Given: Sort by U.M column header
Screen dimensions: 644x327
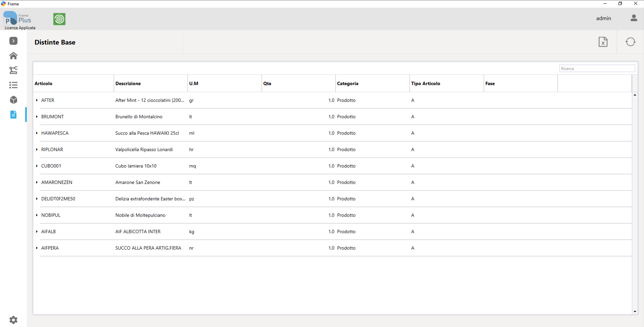Looking at the screenshot, I should click(225, 83).
